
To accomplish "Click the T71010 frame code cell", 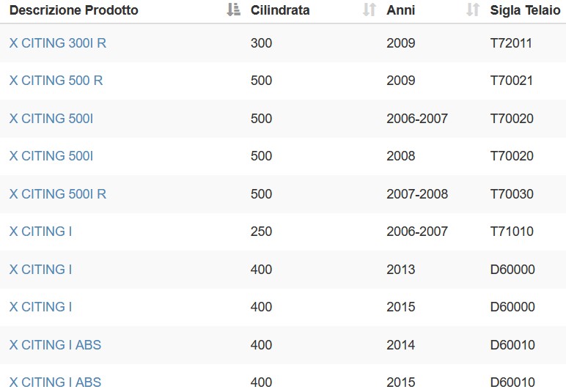I will click(512, 231).
